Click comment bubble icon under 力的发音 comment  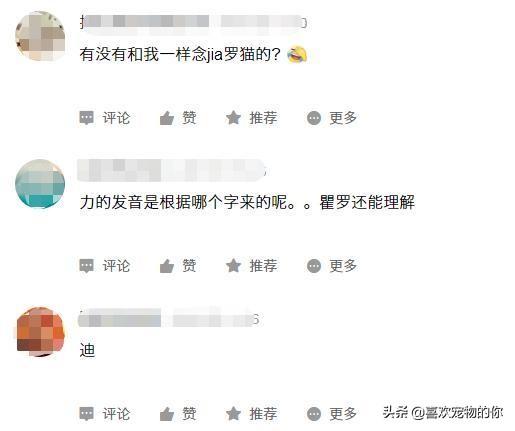tap(87, 266)
